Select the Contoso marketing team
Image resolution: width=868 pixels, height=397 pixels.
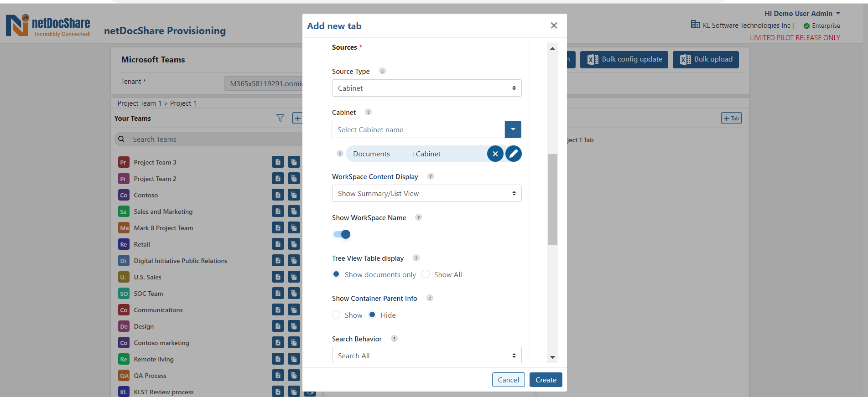click(161, 343)
